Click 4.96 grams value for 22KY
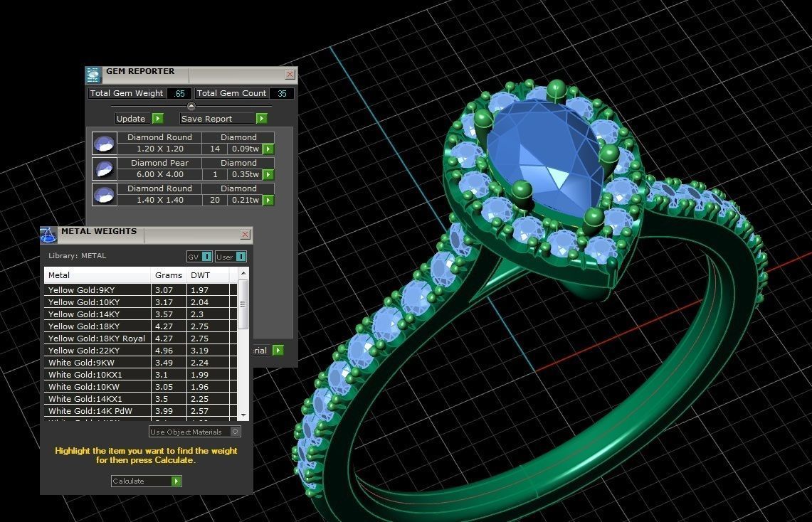 169,350
